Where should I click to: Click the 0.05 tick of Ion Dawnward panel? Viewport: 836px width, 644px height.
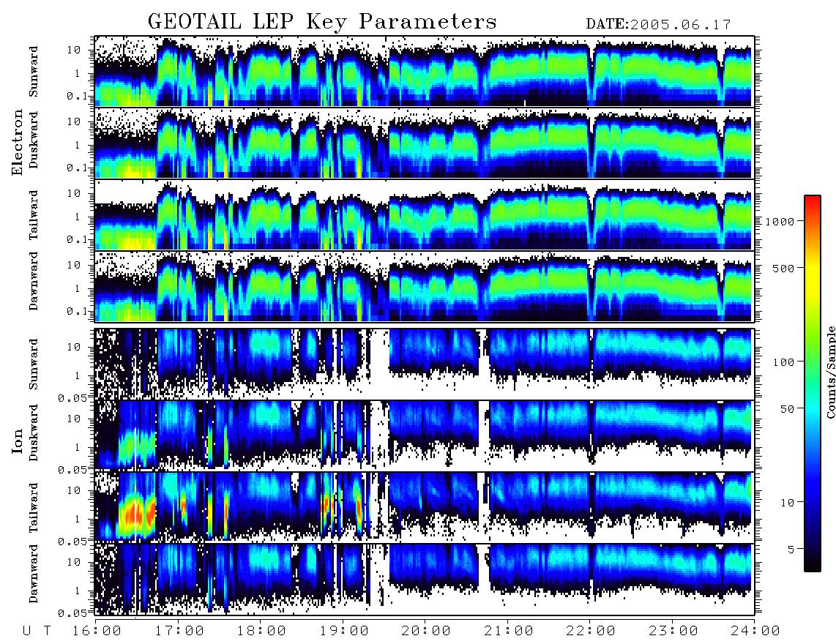[x=72, y=613]
